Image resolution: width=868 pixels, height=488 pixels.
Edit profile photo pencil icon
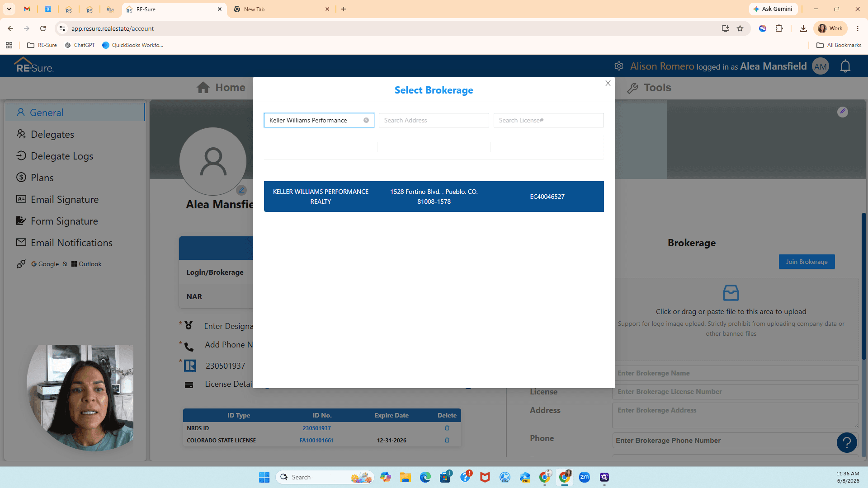pos(241,190)
